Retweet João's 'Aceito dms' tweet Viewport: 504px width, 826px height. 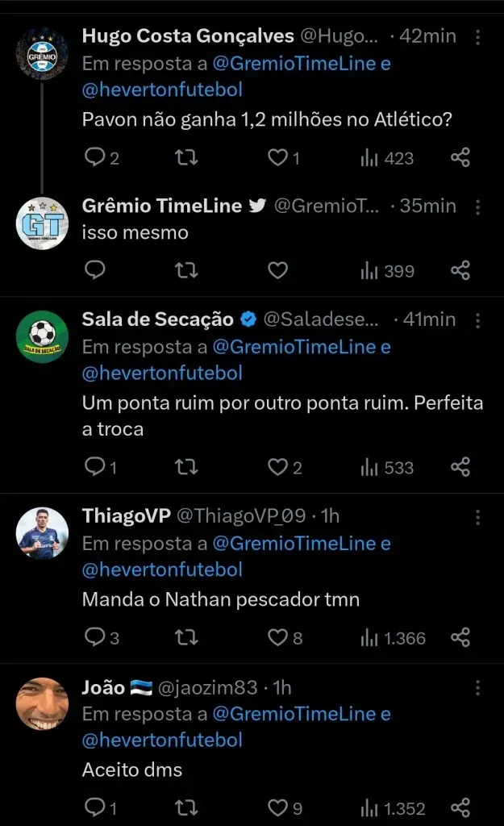click(186, 807)
